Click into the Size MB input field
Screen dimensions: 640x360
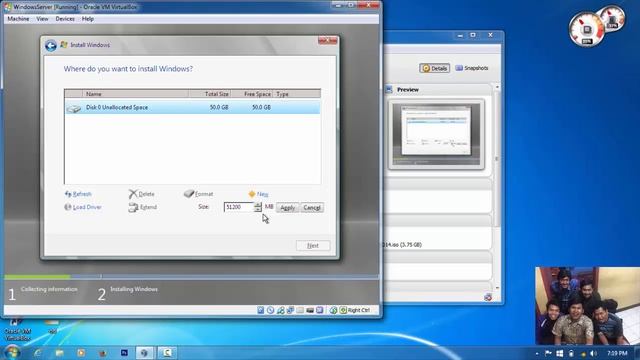tap(239, 207)
